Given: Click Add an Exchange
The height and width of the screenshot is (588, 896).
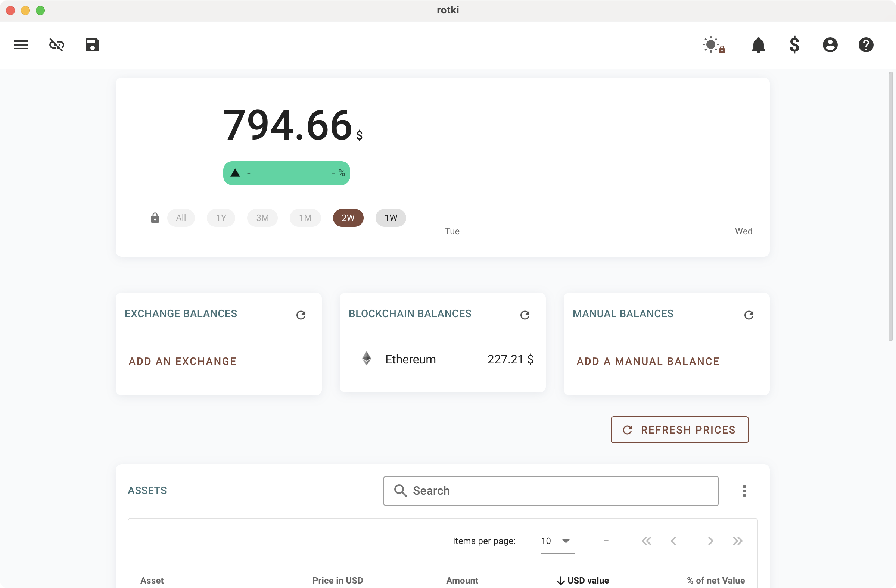Looking at the screenshot, I should coord(183,361).
